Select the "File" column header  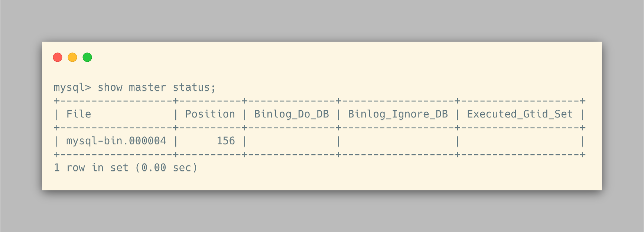(79, 114)
